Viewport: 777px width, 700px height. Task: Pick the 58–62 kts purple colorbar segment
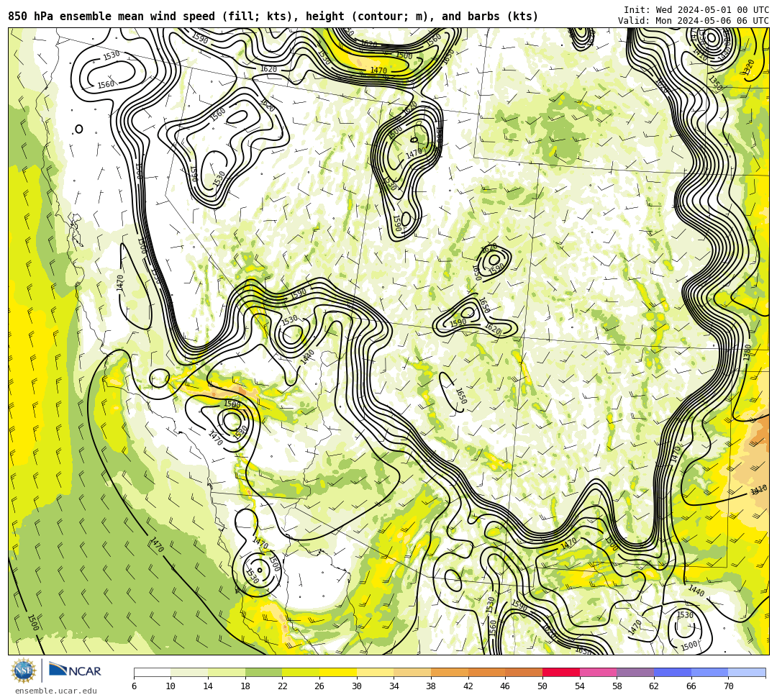click(x=635, y=672)
